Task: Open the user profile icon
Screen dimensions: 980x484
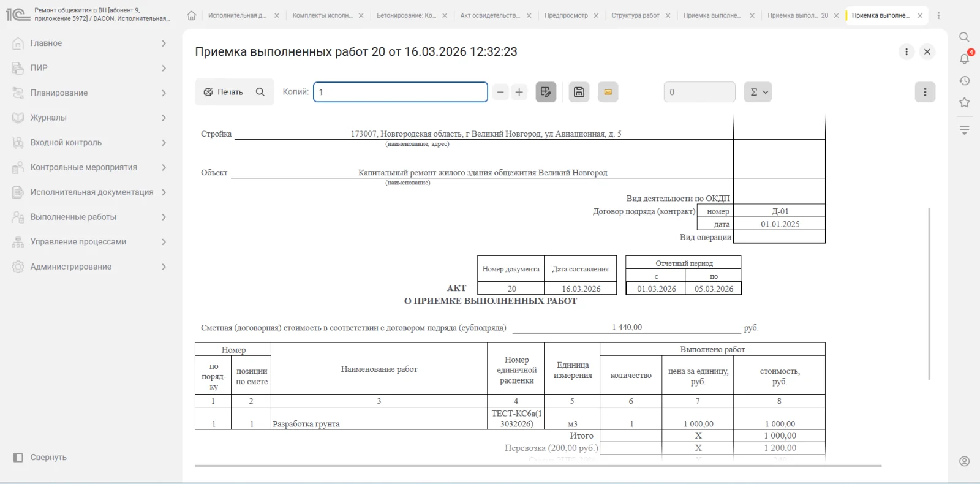Action: pyautogui.click(x=964, y=461)
